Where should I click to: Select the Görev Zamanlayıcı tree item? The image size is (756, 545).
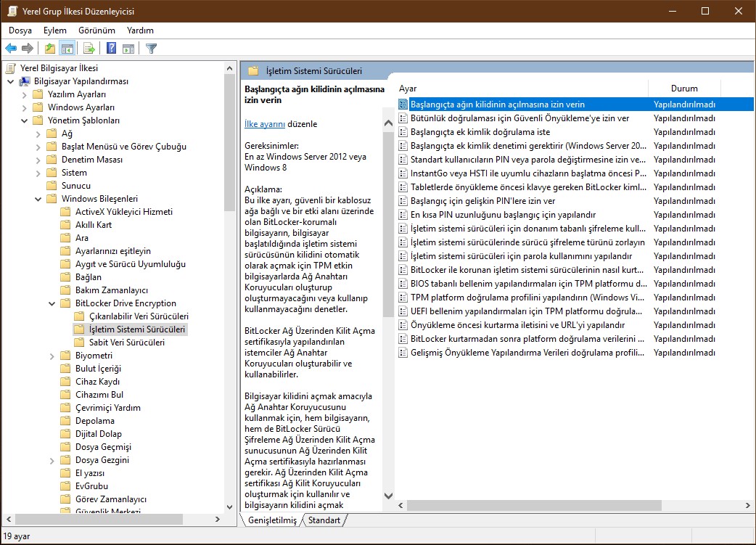pyautogui.click(x=111, y=499)
